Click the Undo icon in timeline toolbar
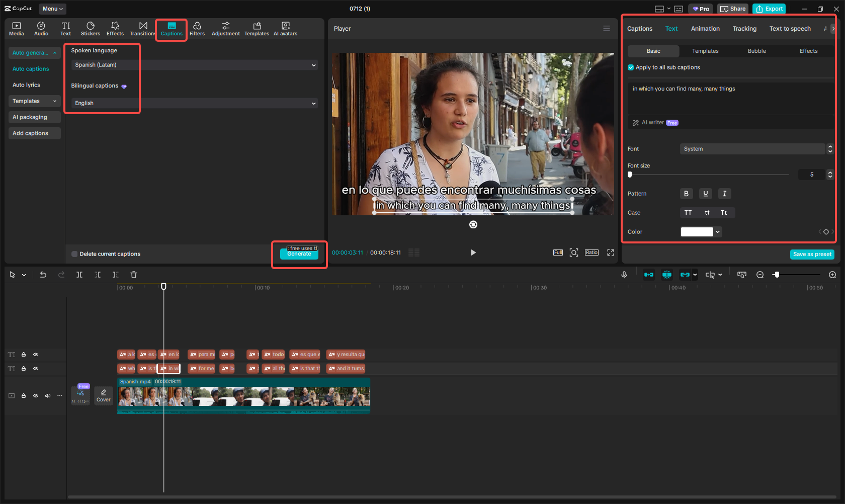The height and width of the screenshot is (504, 845). click(43, 275)
